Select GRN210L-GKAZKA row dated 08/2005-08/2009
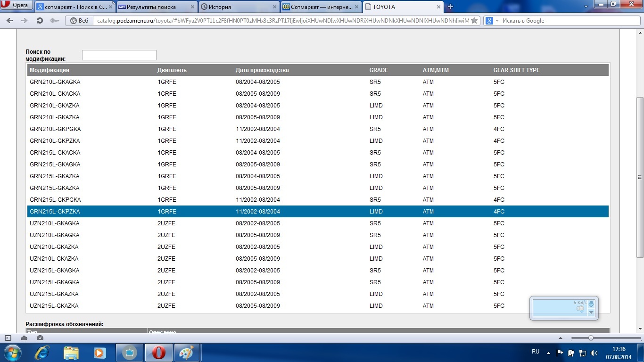Image resolution: width=644 pixels, height=362 pixels. pyautogui.click(x=318, y=117)
